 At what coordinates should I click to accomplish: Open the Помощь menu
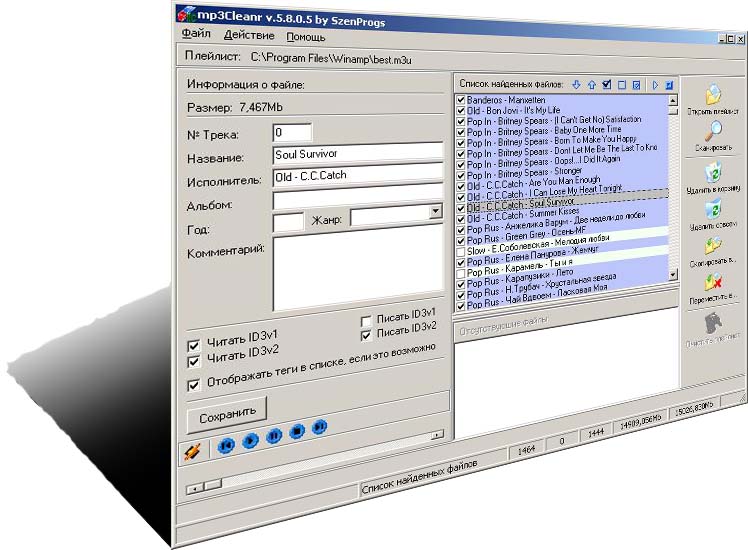tap(306, 37)
